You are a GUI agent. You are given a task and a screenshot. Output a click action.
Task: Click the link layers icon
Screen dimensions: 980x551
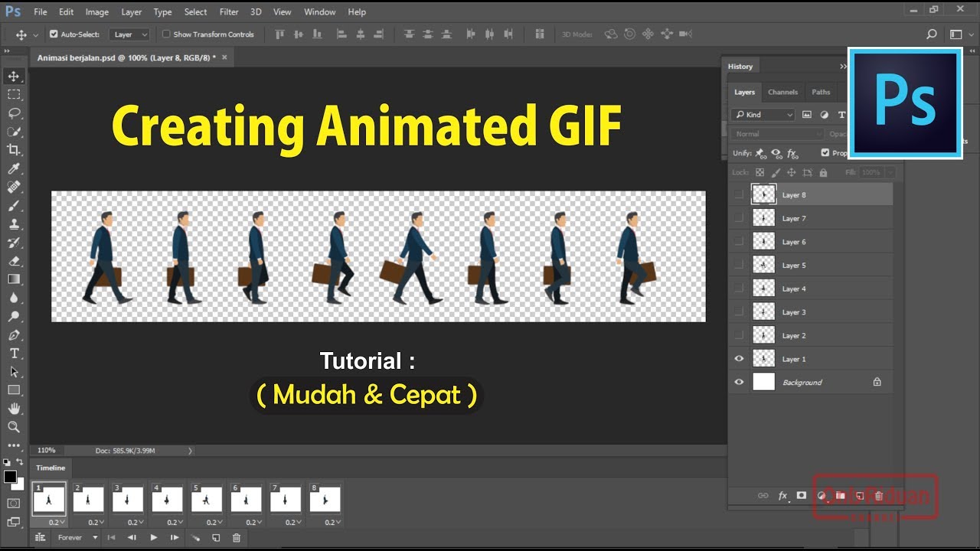coord(763,496)
